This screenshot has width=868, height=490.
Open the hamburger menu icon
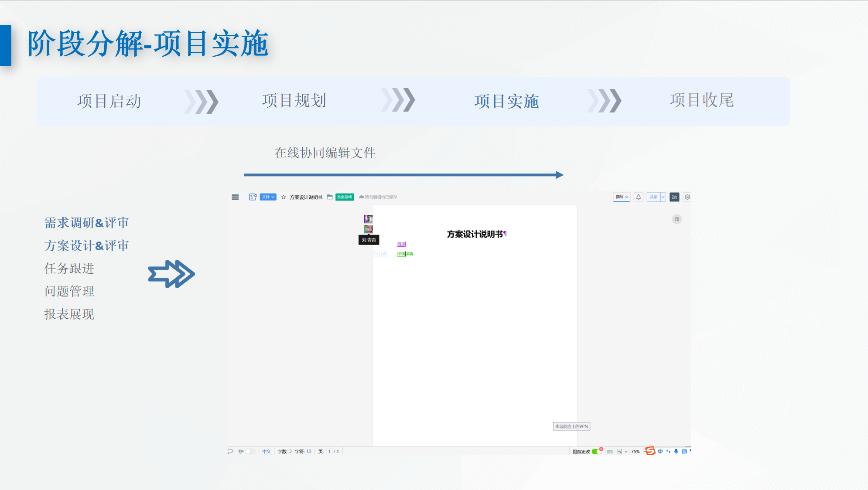coord(235,197)
